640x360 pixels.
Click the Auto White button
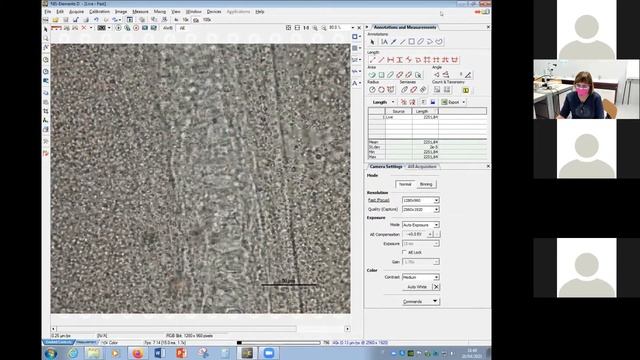(416, 287)
